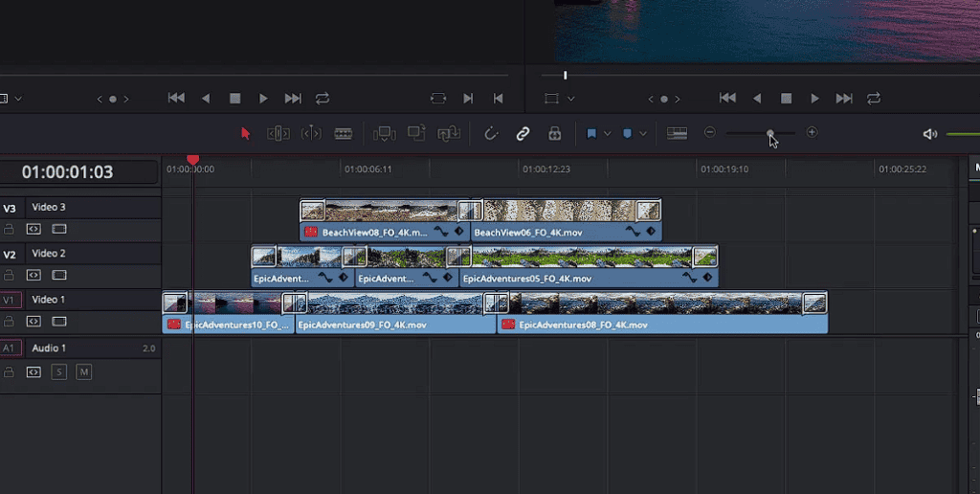980x494 pixels.
Task: Click the source viewer Match Frame icon
Action: click(438, 99)
